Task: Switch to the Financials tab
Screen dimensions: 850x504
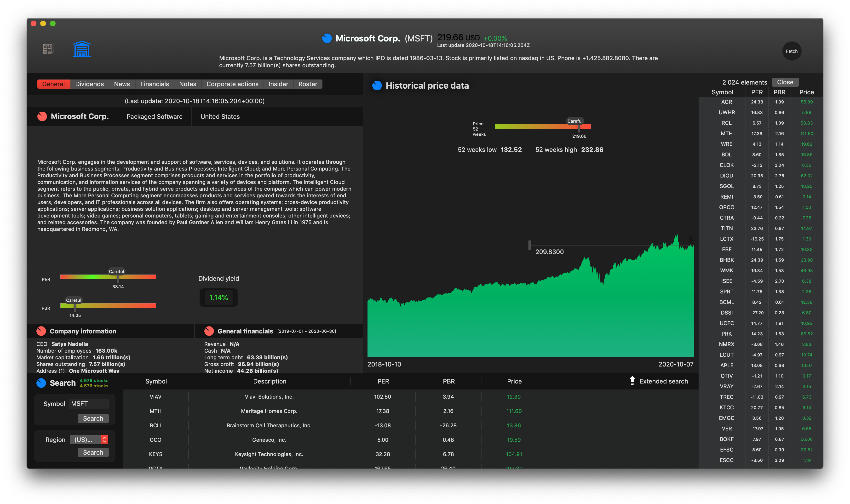Action: (155, 84)
